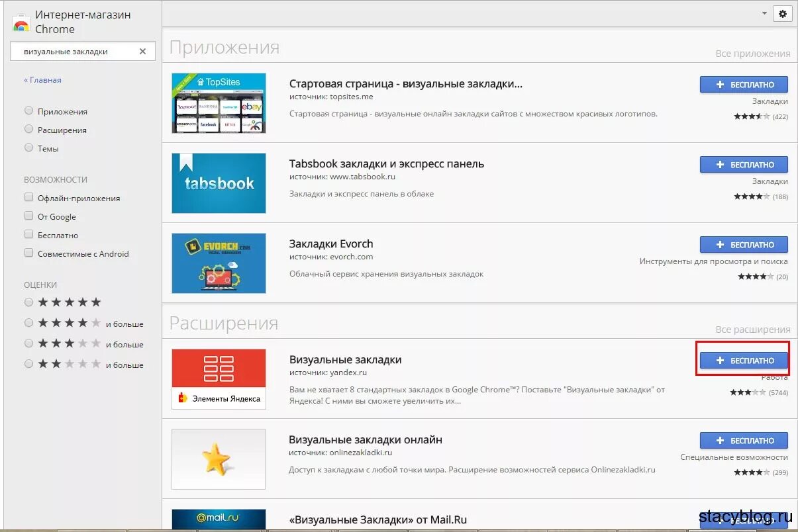Click 'Приложения' section heading
This screenshot has height=532, width=798.
point(224,48)
